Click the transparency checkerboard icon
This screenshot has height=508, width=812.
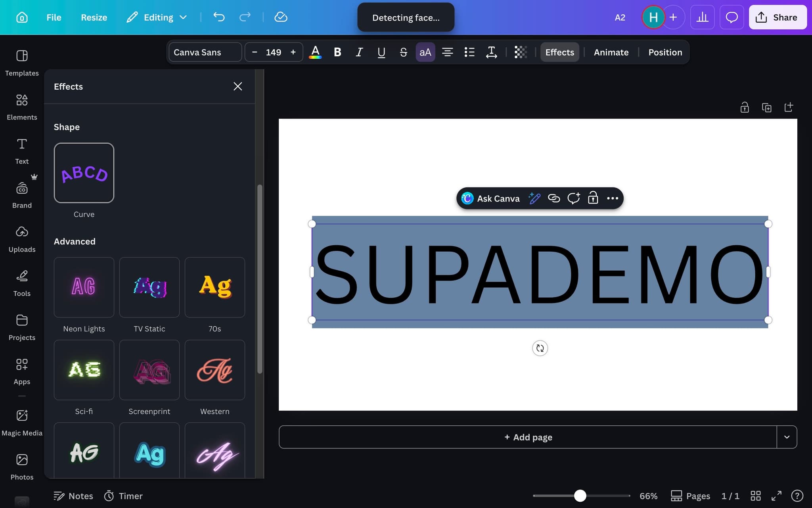point(520,52)
